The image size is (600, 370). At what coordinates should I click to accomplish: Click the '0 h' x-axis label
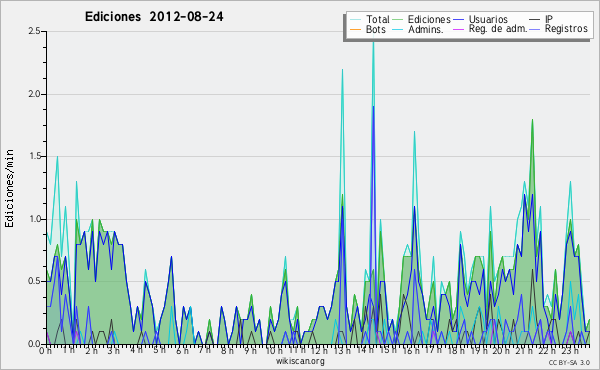[45, 350]
